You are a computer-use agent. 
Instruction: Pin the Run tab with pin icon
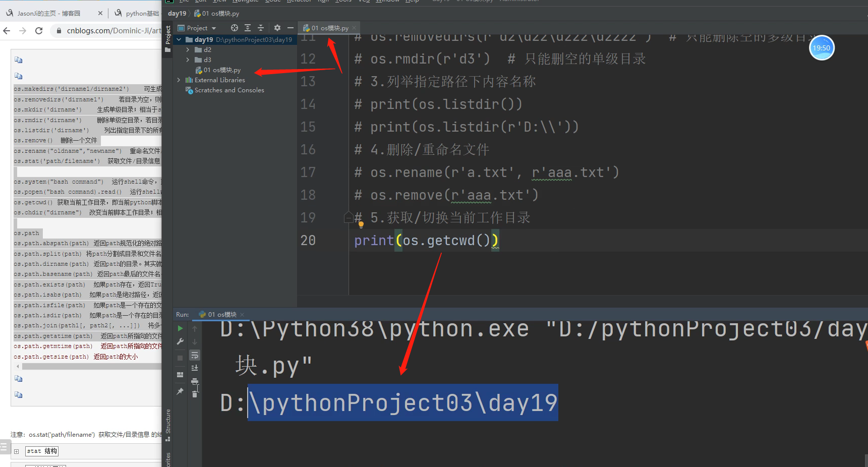(180, 391)
